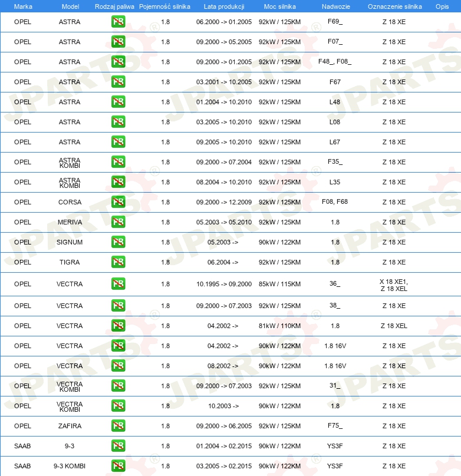Click the petrol icon in the Zafira row
Image resolution: width=461 pixels, height=476 pixels.
118,426
